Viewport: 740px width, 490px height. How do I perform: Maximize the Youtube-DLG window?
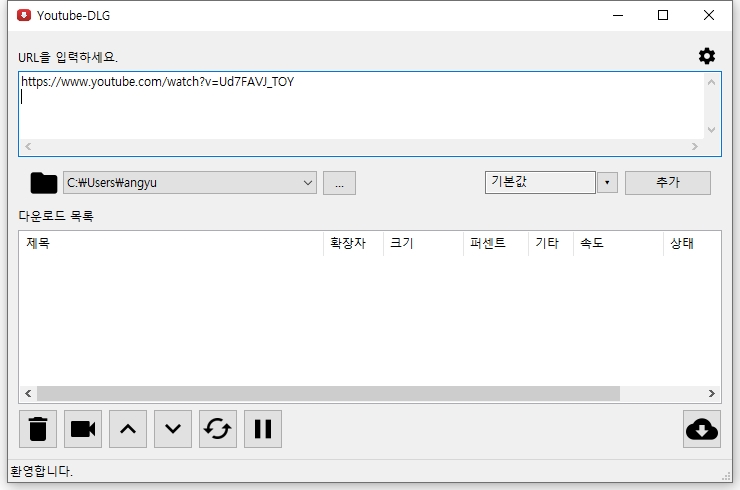coord(663,16)
